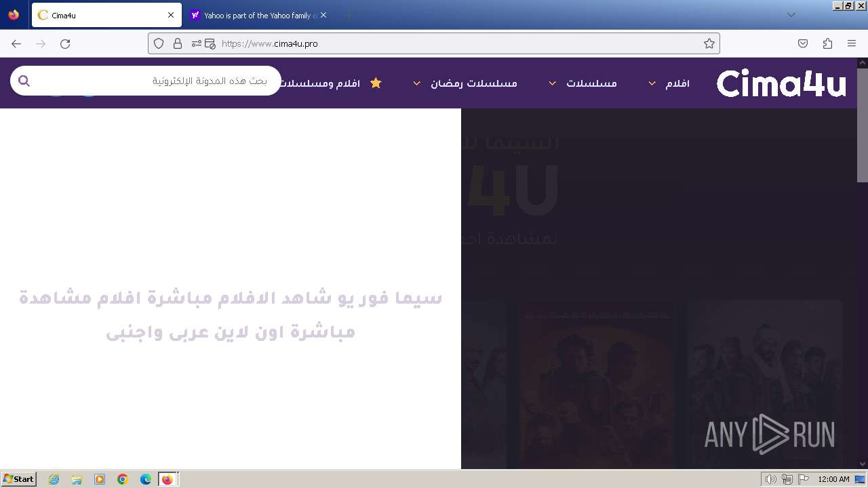Open the Save to Pocket icon
868x488 pixels.
(x=803, y=43)
